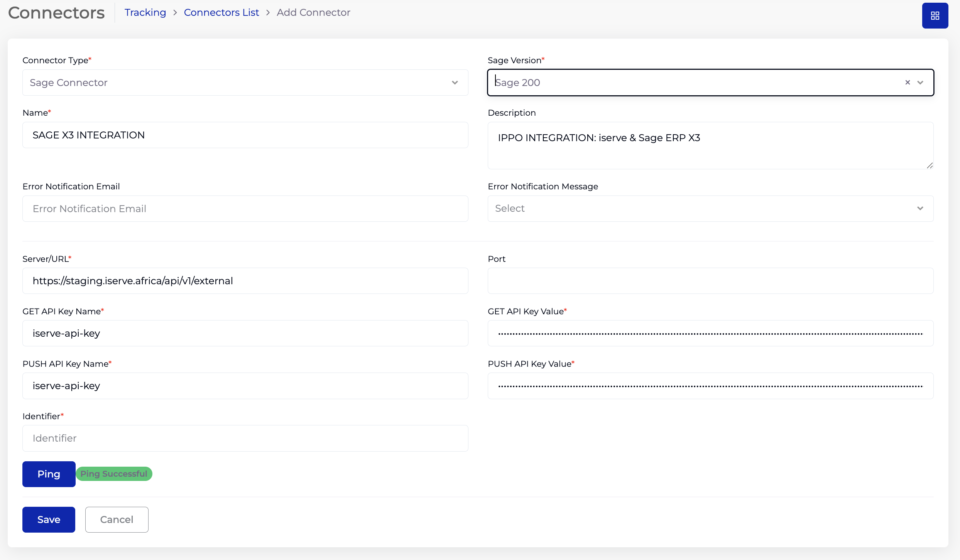Edit the GET API Key Name field
Image resolution: width=960 pixels, height=560 pixels.
[245, 333]
